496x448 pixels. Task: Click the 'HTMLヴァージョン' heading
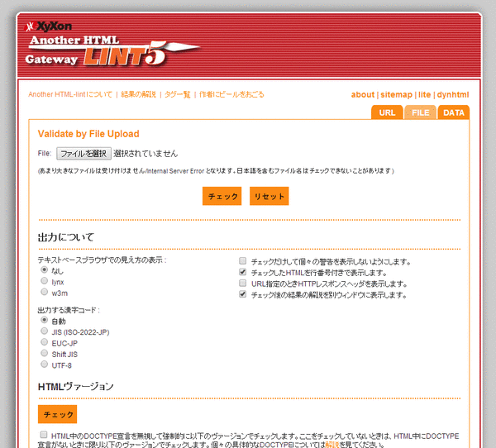75,387
